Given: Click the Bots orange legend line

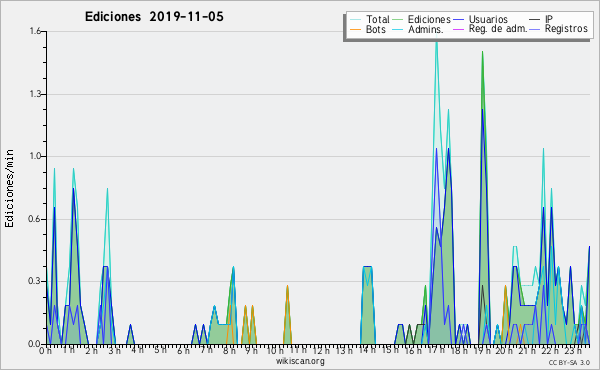Looking at the screenshot, I should (x=355, y=29).
